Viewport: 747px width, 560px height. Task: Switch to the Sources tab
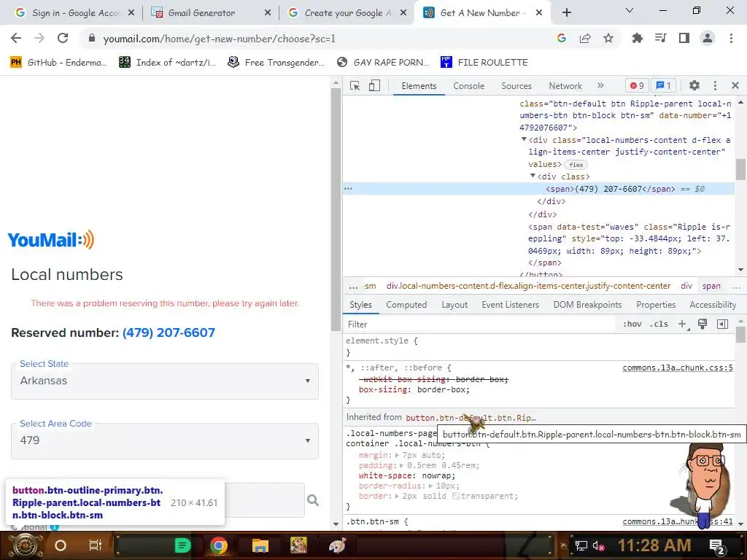click(516, 86)
